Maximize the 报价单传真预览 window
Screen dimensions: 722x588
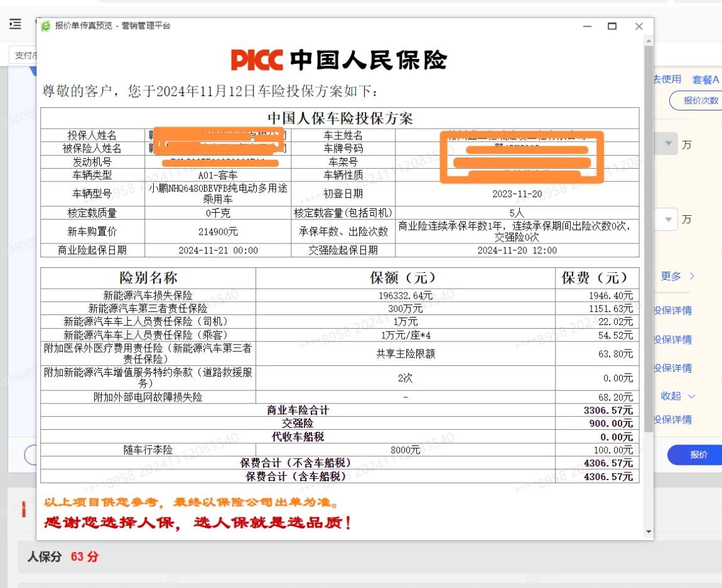pos(612,26)
